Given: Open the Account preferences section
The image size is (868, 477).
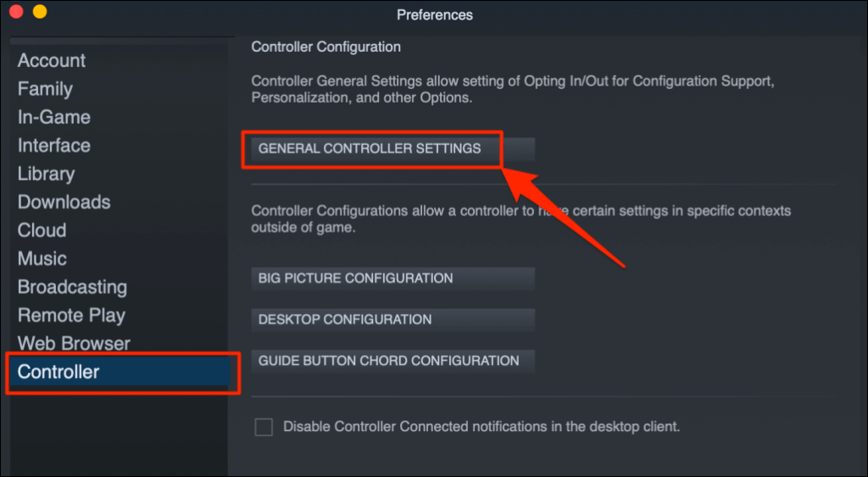Looking at the screenshot, I should (52, 61).
